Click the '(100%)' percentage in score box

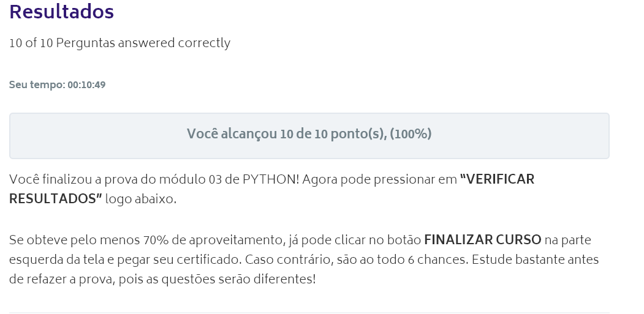coord(411,134)
